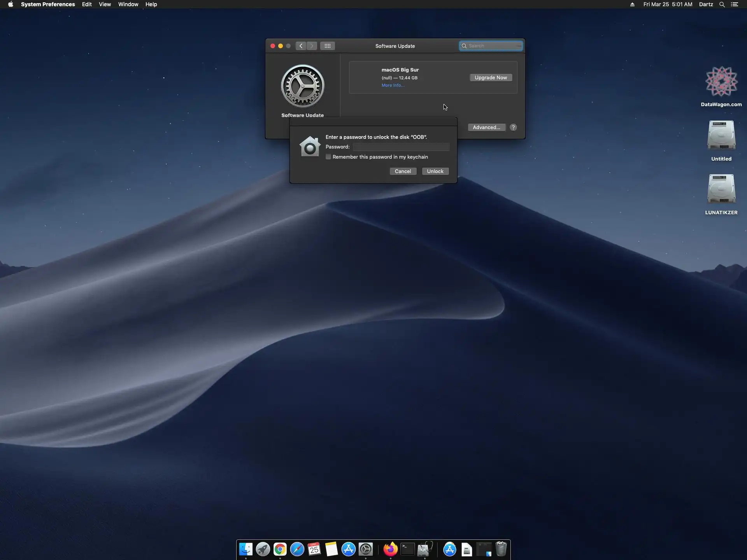Screen dimensions: 747x560
Task: Click the eject icon in the menu bar
Action: 632,4
